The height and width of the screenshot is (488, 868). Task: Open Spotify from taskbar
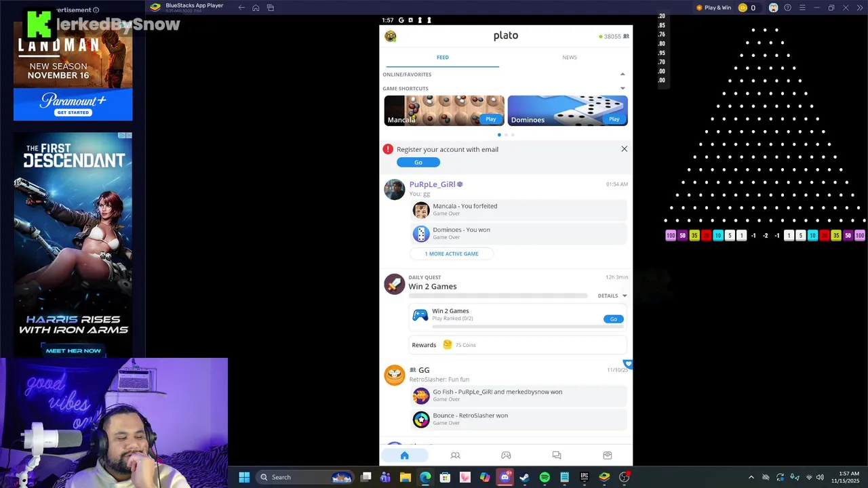545,477
